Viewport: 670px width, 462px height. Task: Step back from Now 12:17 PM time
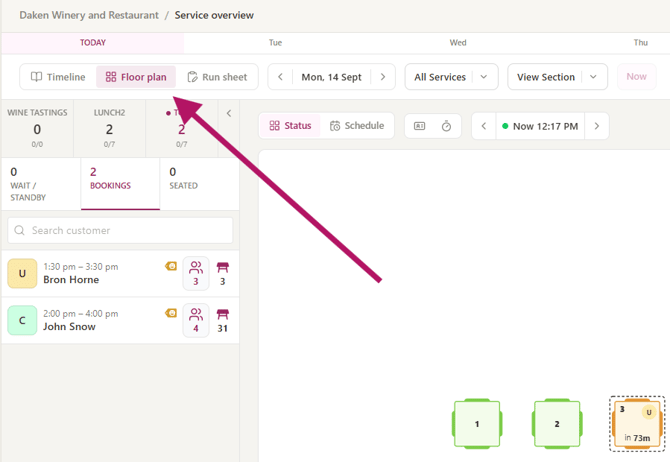tap(484, 126)
